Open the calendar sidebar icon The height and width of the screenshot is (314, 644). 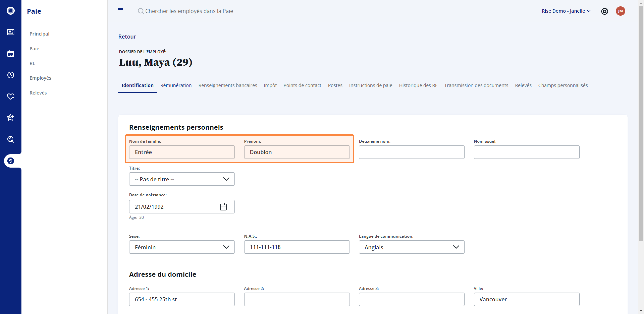(11, 53)
